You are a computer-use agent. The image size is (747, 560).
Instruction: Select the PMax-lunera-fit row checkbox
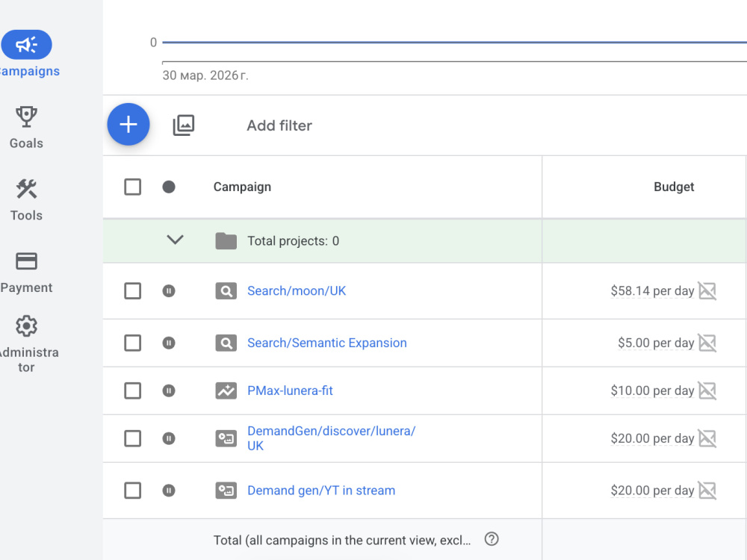coord(132,391)
